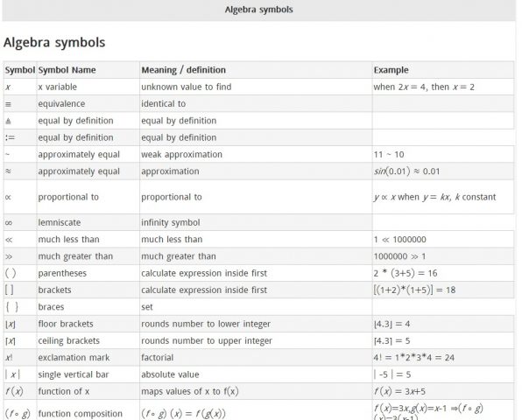Click the '≫' symbol cell
The width and height of the screenshot is (522, 420).
[9, 256]
